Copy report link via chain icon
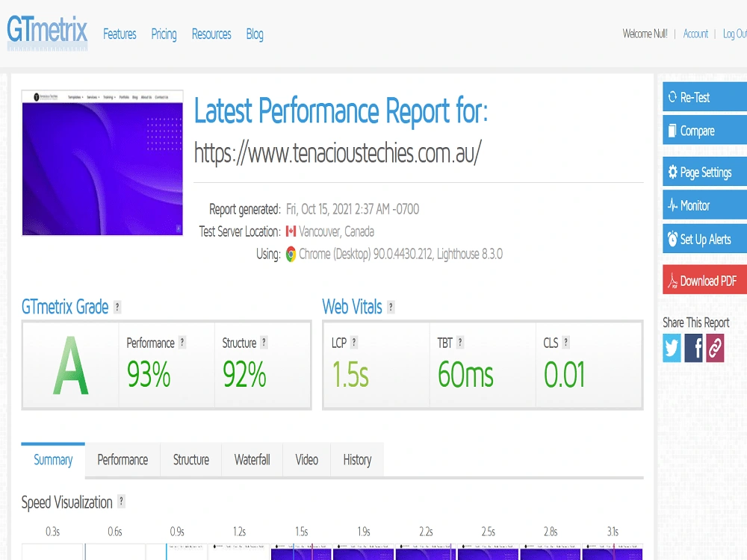This screenshot has height=560, width=747. 715,348
